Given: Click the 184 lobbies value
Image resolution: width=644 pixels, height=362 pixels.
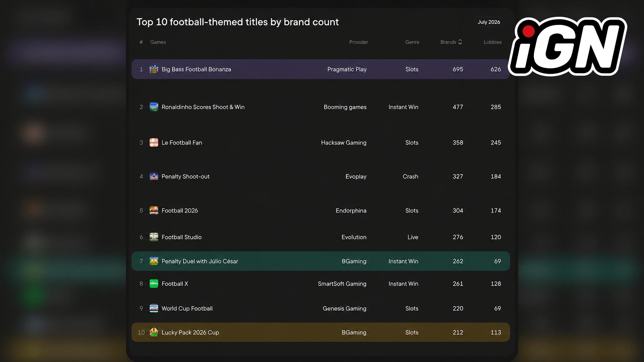Looking at the screenshot, I should click(496, 176).
